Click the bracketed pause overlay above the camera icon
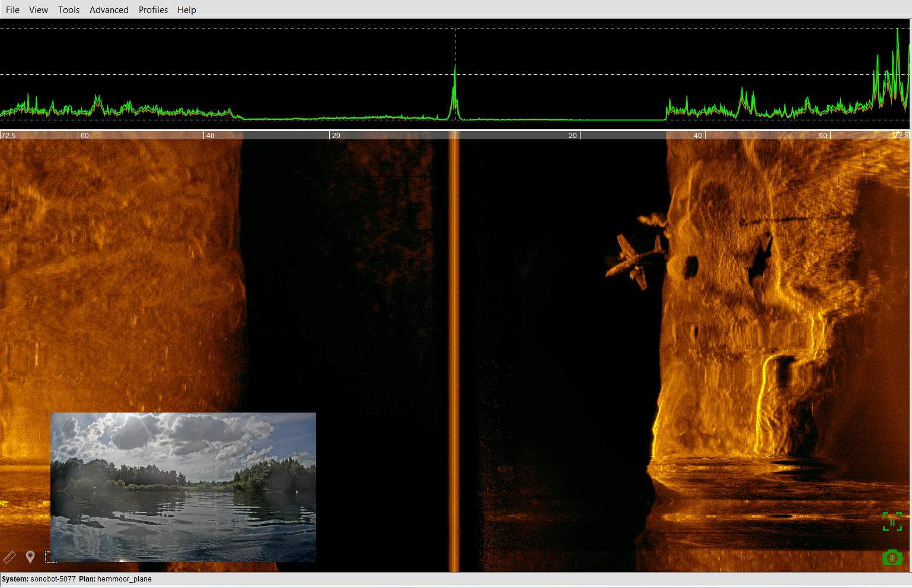Image resolution: width=912 pixels, height=588 pixels. [x=892, y=522]
